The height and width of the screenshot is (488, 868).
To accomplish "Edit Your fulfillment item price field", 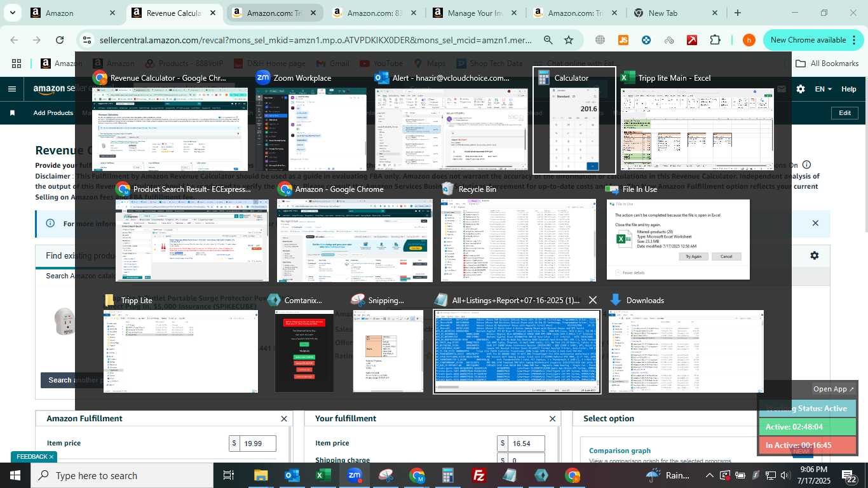I will [x=526, y=444].
